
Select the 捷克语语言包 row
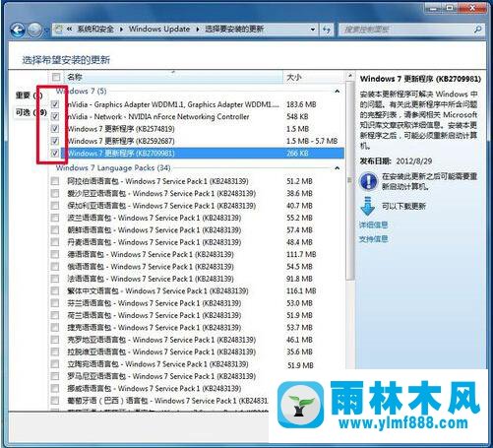click(x=197, y=327)
